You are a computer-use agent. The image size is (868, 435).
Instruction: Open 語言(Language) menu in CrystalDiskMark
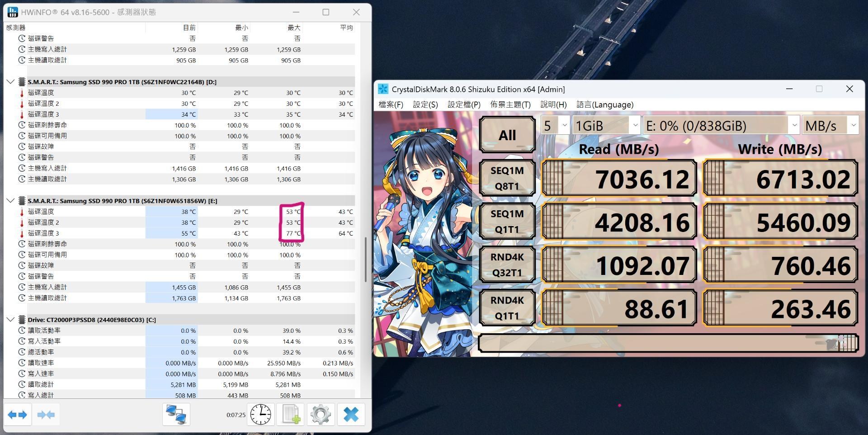pyautogui.click(x=605, y=104)
